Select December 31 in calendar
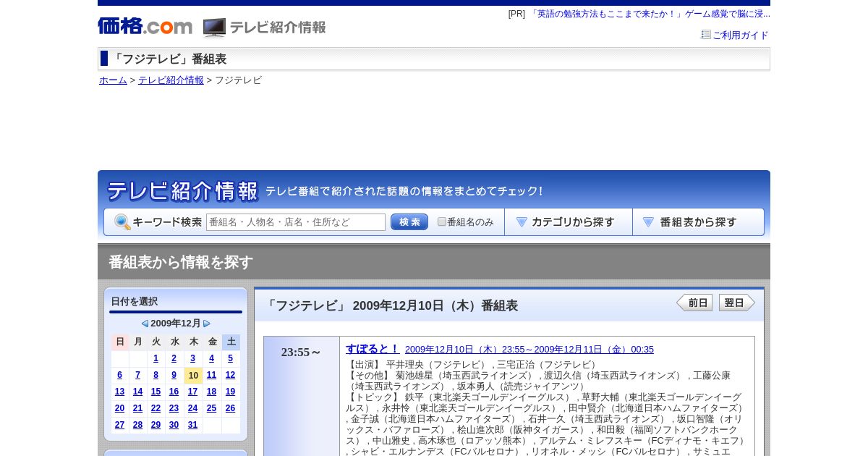 tap(192, 425)
